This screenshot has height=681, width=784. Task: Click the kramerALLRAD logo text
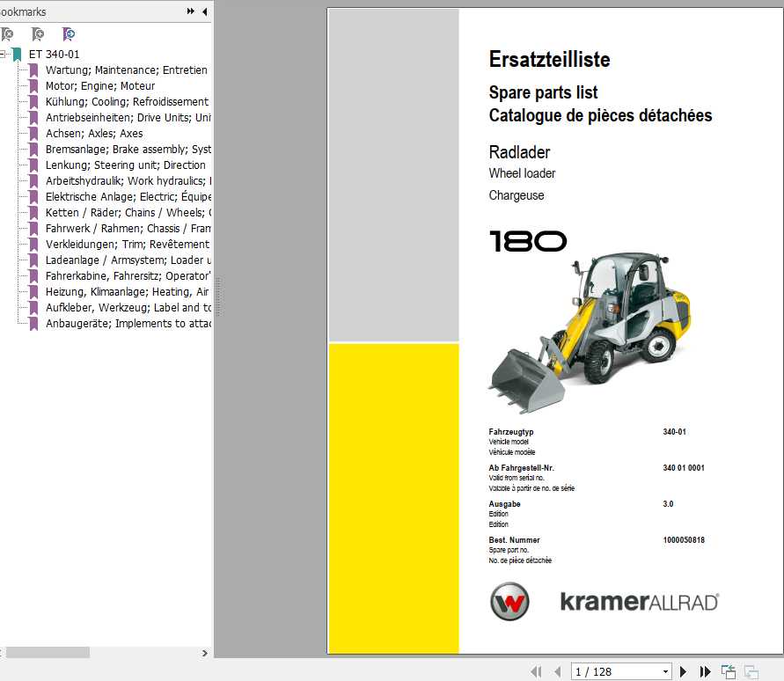[640, 602]
